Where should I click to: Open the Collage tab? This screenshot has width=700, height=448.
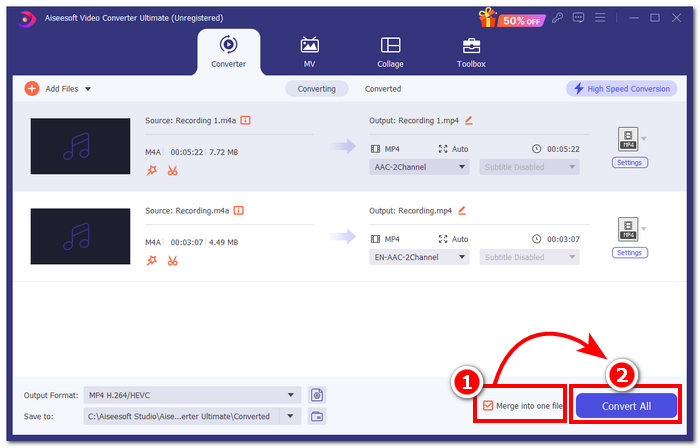[x=390, y=52]
